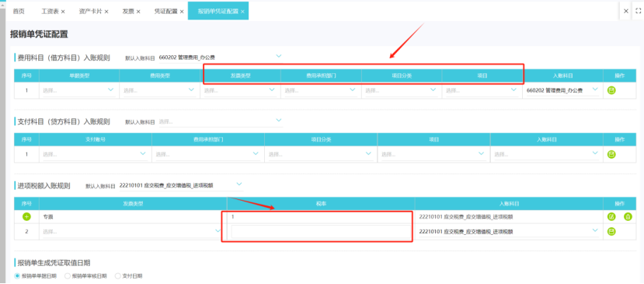Save the expense account rule row
The height and width of the screenshot is (284, 644).
(x=611, y=90)
